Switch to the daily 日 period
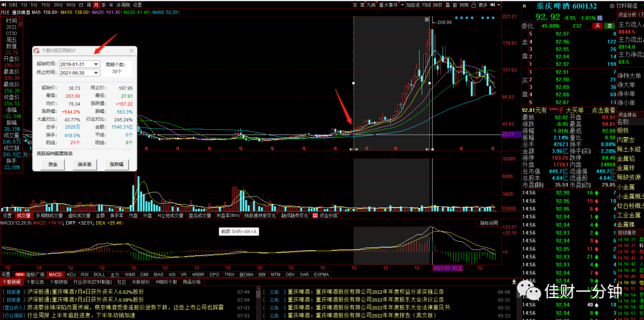 pos(81,5)
